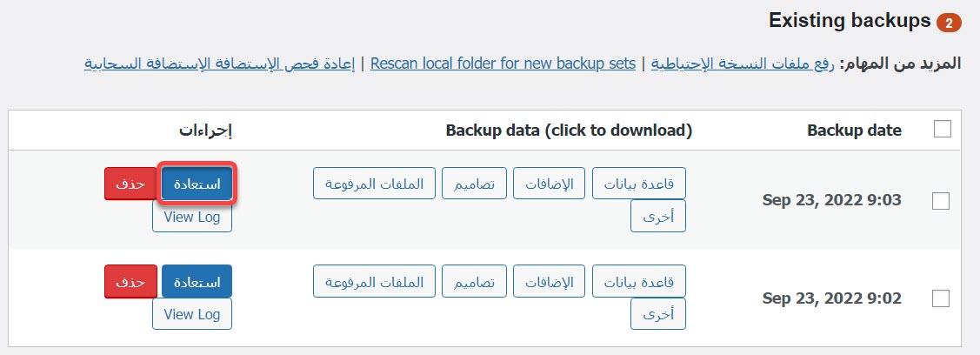Click Rescan local folder for new backup sets
The height and width of the screenshot is (355, 980).
coord(503,64)
